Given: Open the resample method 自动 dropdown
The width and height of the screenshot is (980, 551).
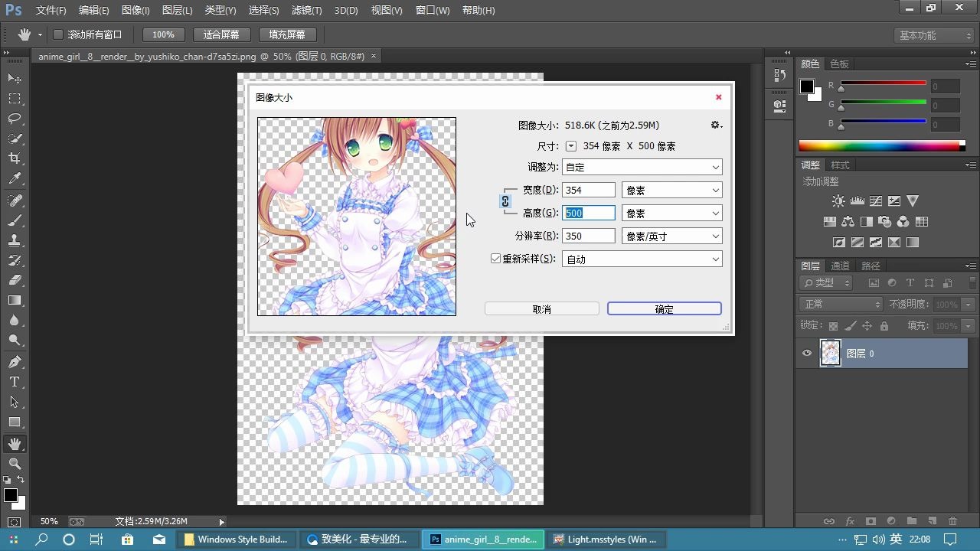Looking at the screenshot, I should [x=642, y=259].
